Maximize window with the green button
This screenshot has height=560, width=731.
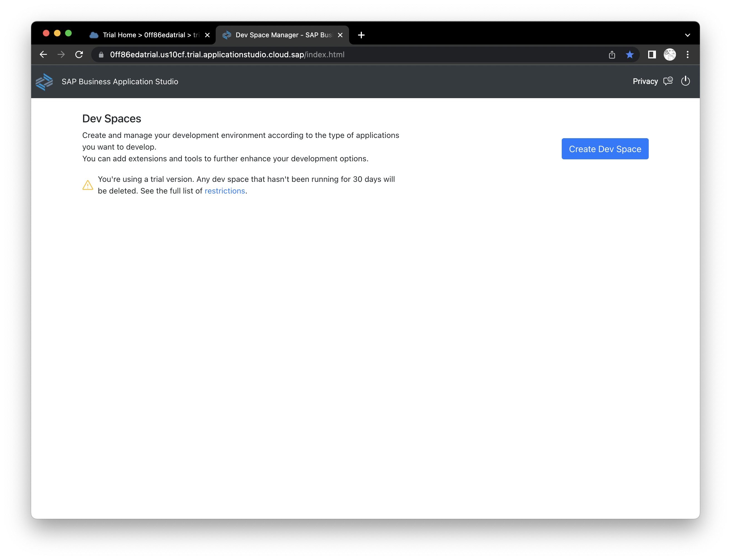coord(68,33)
